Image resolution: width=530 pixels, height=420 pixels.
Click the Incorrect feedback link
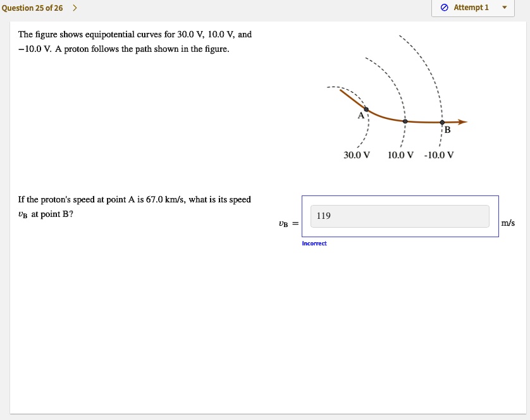click(314, 243)
